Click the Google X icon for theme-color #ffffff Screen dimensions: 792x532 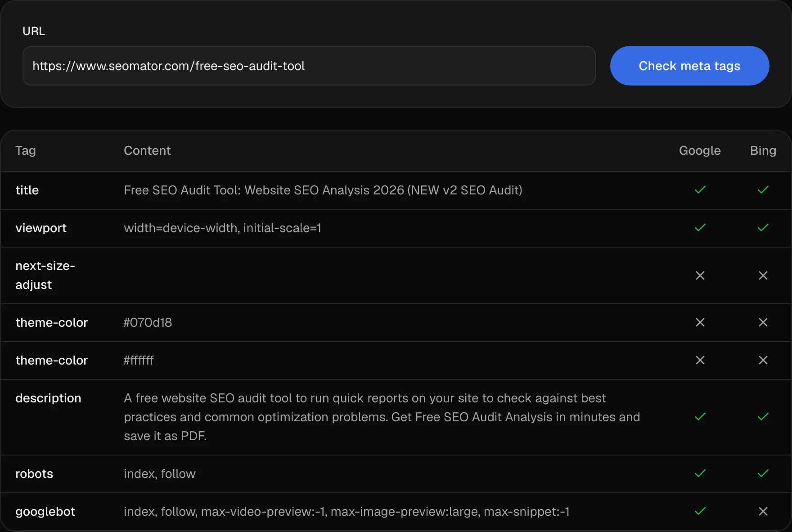click(700, 360)
